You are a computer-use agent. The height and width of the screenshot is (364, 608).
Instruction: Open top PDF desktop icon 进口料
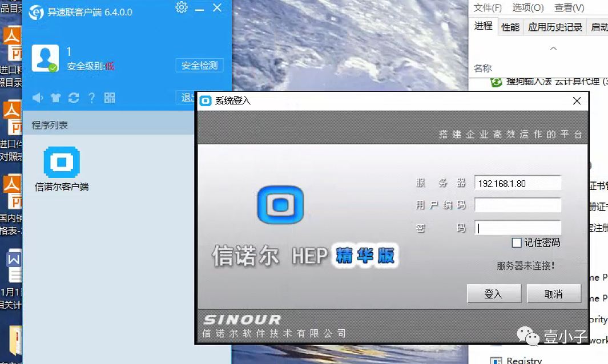pyautogui.click(x=11, y=43)
